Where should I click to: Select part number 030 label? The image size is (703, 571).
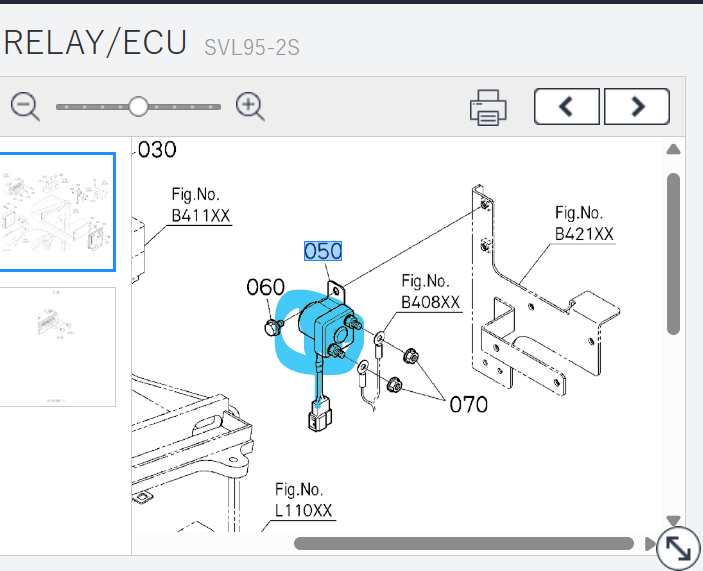click(x=157, y=150)
